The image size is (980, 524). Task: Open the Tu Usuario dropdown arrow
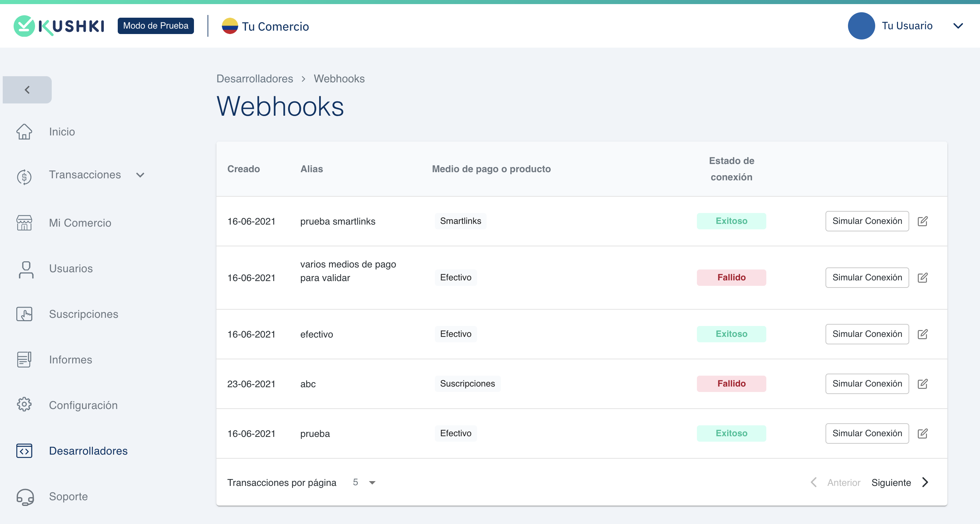tap(958, 26)
